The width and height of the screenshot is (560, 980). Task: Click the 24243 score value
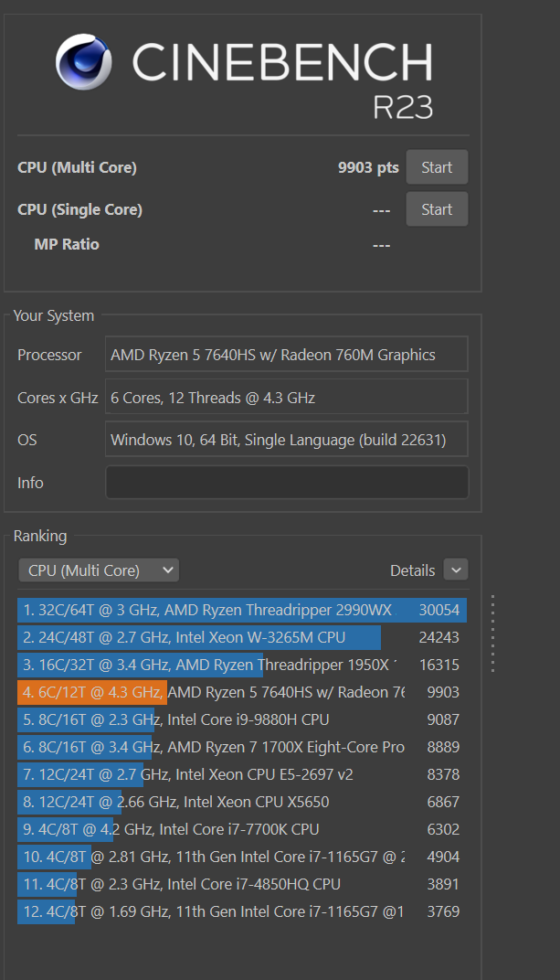pos(438,637)
